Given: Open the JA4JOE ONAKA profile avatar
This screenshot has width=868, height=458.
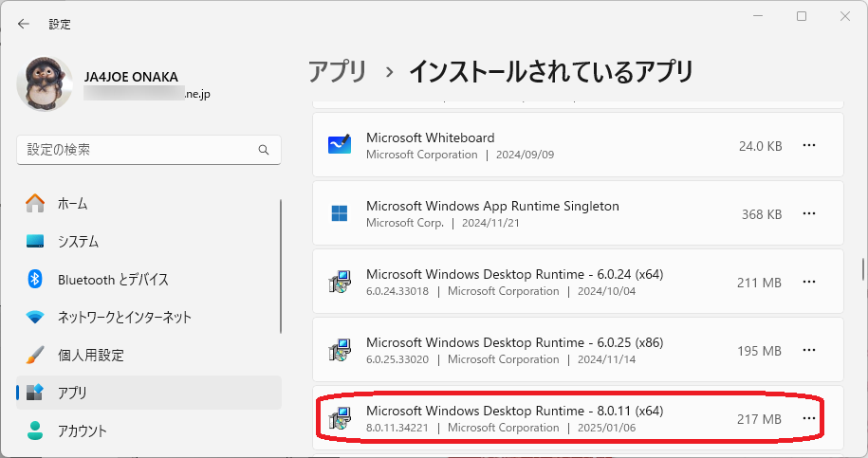Looking at the screenshot, I should pos(45,84).
